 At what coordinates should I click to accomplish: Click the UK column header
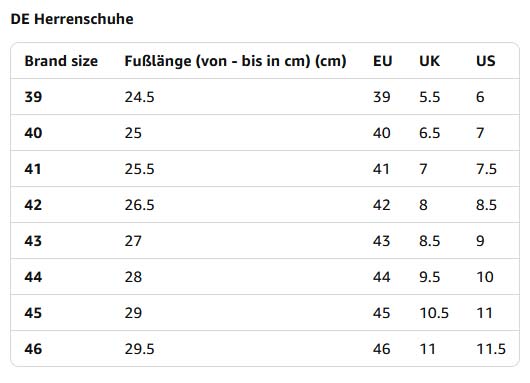point(430,61)
